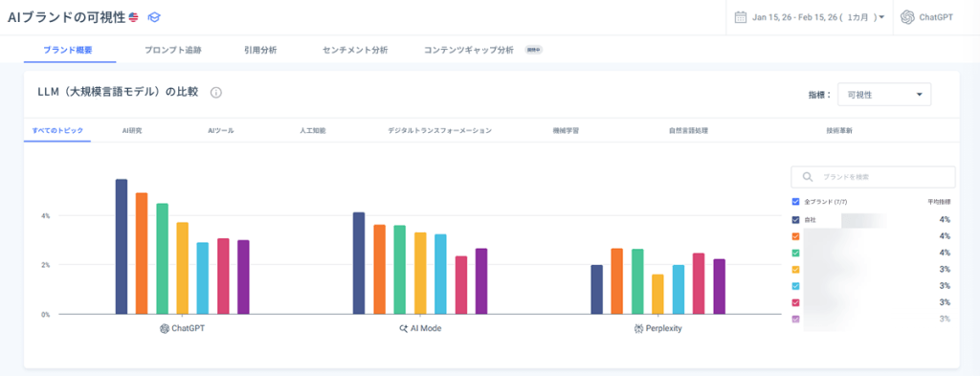
Task: Click the 準備中 badge beside コンテンツギャップ分析
Action: pyautogui.click(x=533, y=50)
